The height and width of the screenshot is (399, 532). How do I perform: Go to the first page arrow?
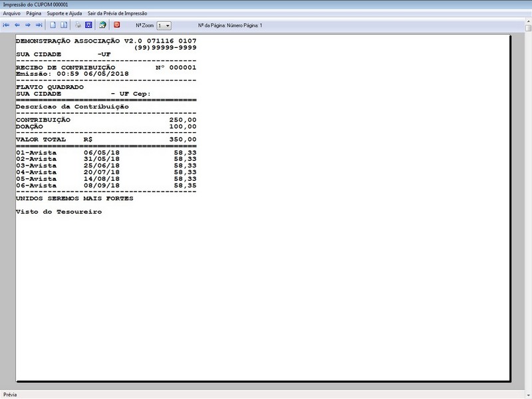point(6,25)
